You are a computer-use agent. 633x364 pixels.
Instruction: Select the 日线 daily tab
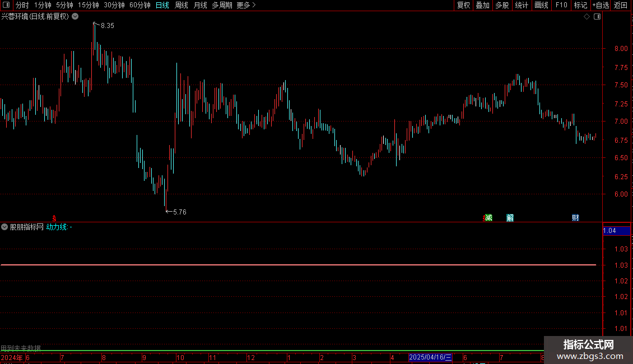pos(162,5)
